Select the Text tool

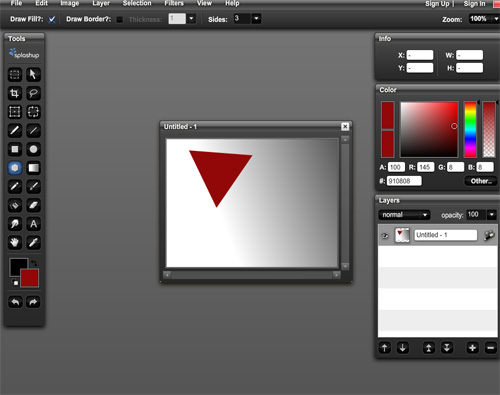point(33,224)
